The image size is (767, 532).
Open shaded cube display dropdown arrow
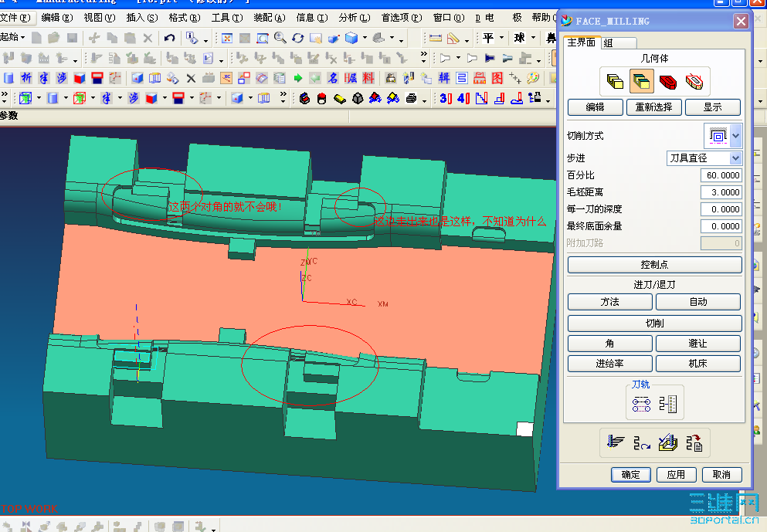[x=365, y=38]
